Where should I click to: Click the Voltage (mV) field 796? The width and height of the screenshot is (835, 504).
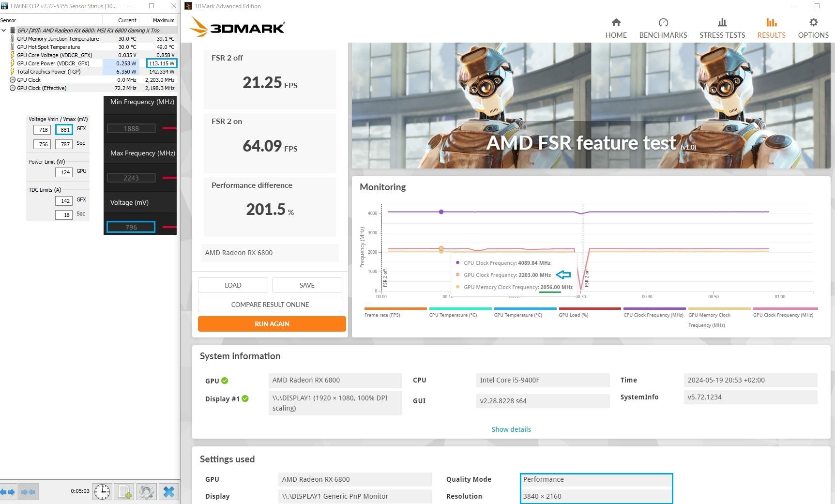[x=131, y=227]
